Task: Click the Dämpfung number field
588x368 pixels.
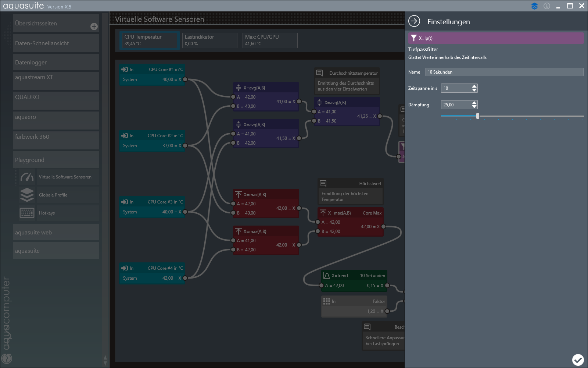Action: tap(456, 105)
